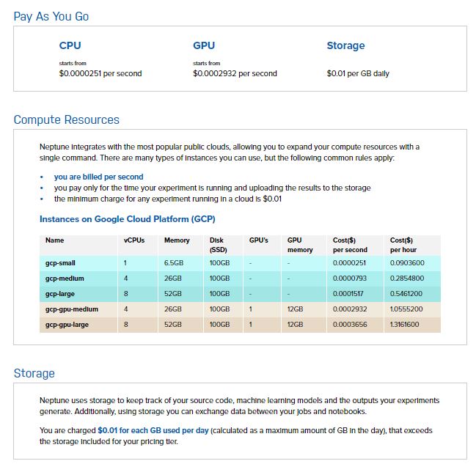Screen dimensions: 476x472
Task: Click the Disk (SSD) column header
Action: point(218,246)
